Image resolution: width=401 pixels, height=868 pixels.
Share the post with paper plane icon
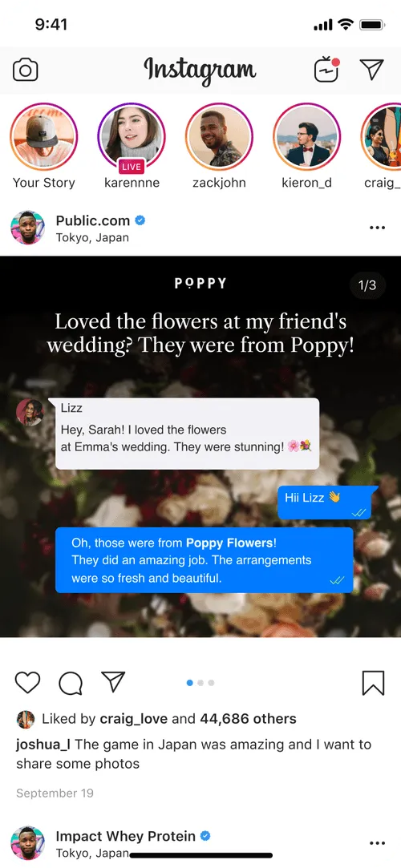click(x=114, y=681)
